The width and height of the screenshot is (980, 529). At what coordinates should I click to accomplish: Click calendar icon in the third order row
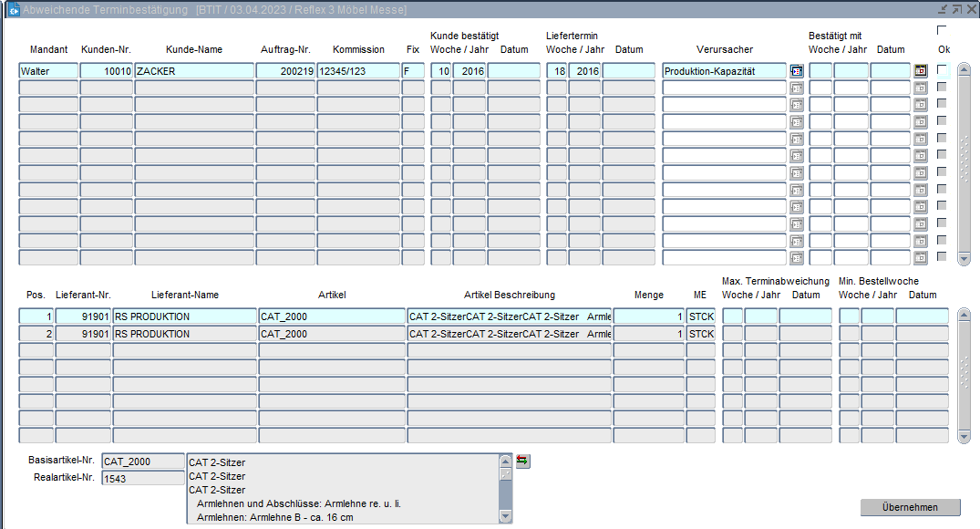tap(920, 105)
